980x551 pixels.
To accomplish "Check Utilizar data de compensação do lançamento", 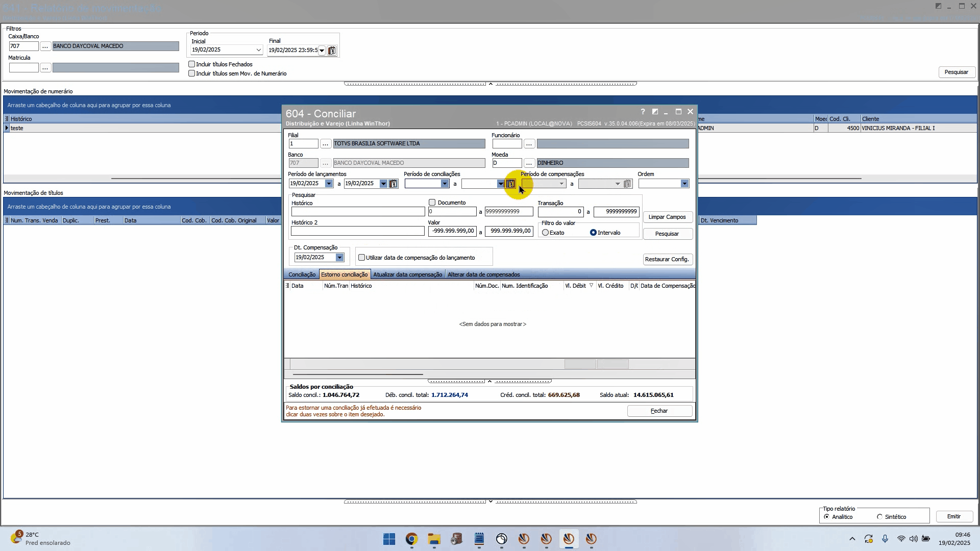I will click(x=361, y=258).
